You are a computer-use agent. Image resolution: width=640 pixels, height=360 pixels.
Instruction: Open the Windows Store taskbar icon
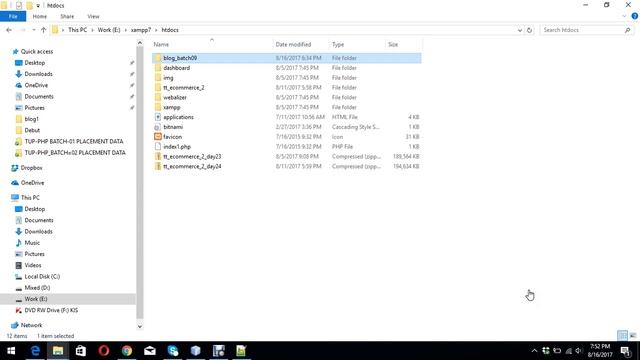click(x=81, y=351)
